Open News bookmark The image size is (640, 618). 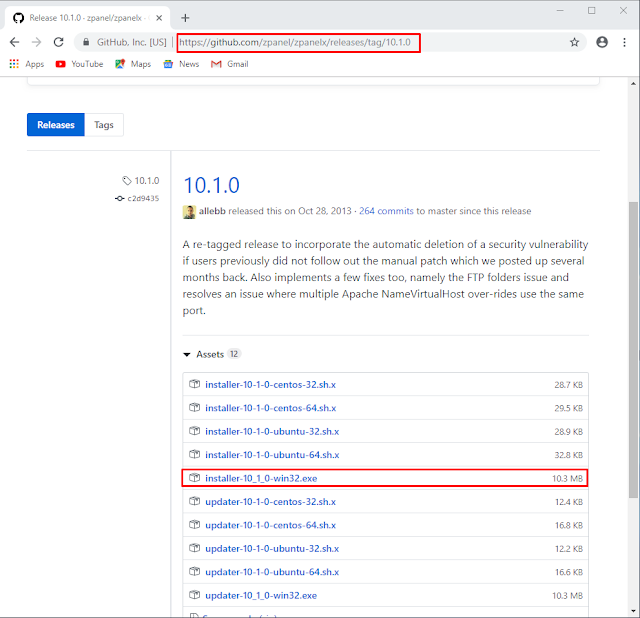[181, 64]
